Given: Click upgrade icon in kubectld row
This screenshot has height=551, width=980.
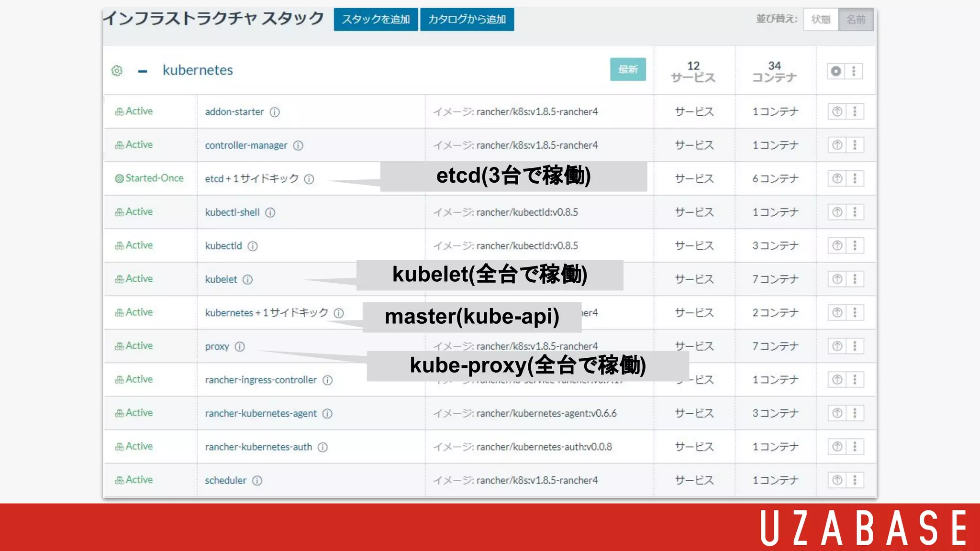Looking at the screenshot, I should point(837,245).
